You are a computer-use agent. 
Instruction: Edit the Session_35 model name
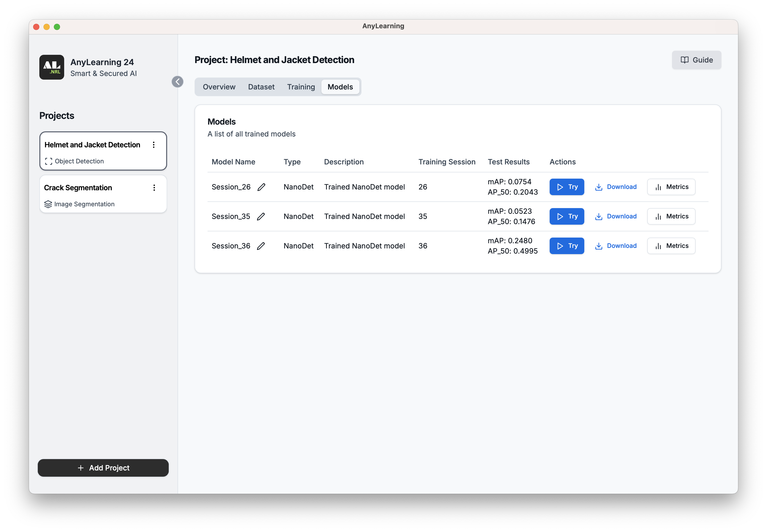(261, 216)
